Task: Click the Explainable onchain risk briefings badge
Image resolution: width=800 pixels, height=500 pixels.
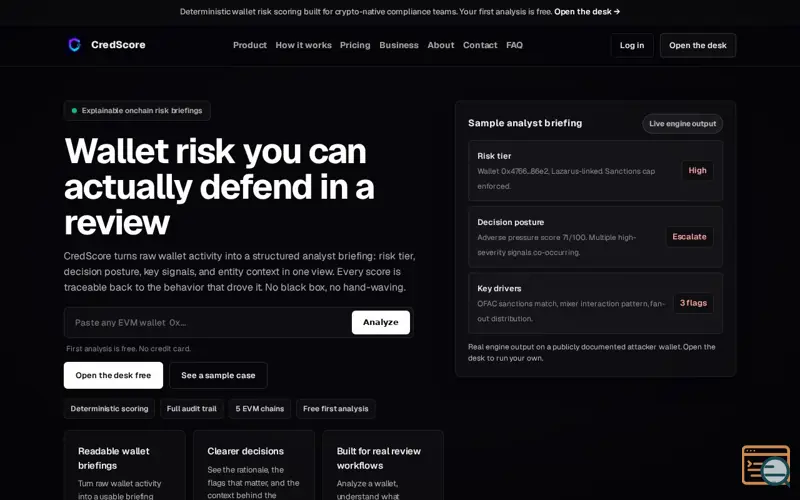Action: [x=137, y=111]
